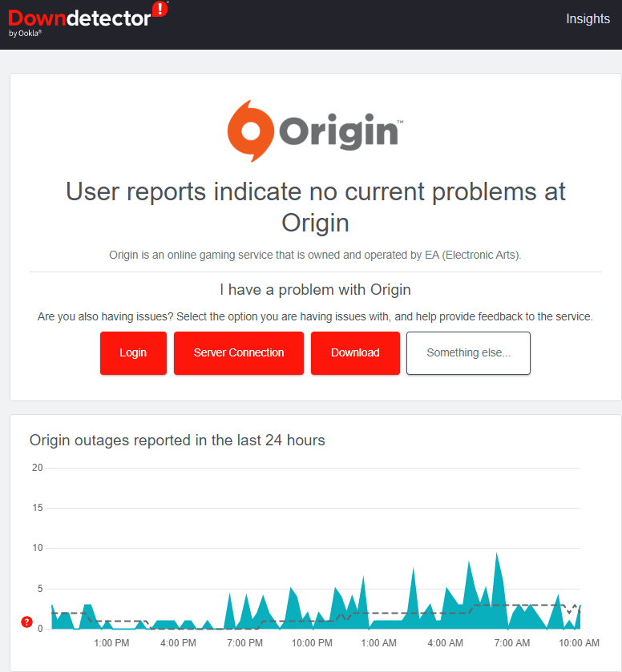Image resolution: width=622 pixels, height=672 pixels.
Task: Click the Origin description mentioning Electronic Arts
Action: click(x=315, y=255)
